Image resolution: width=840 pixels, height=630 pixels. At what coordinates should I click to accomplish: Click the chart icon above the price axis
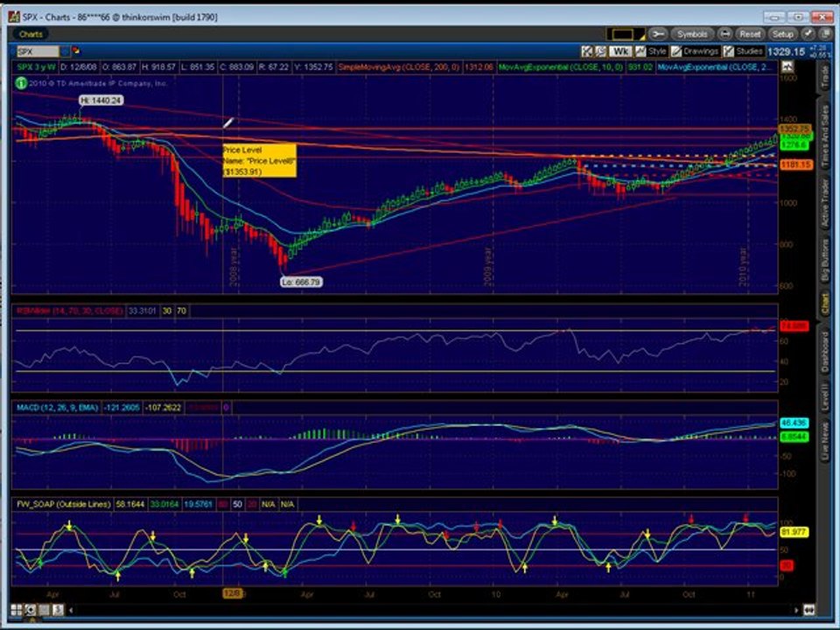787,67
